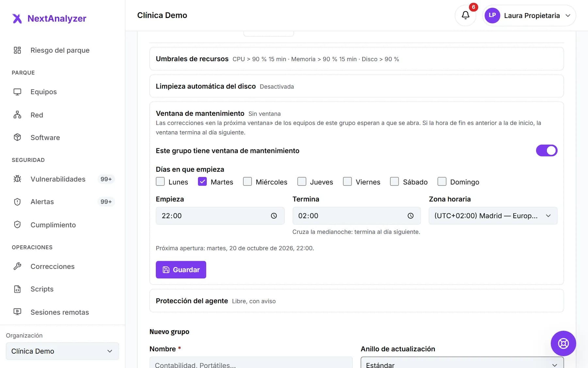Click the Empieza time field 22:00

220,216
